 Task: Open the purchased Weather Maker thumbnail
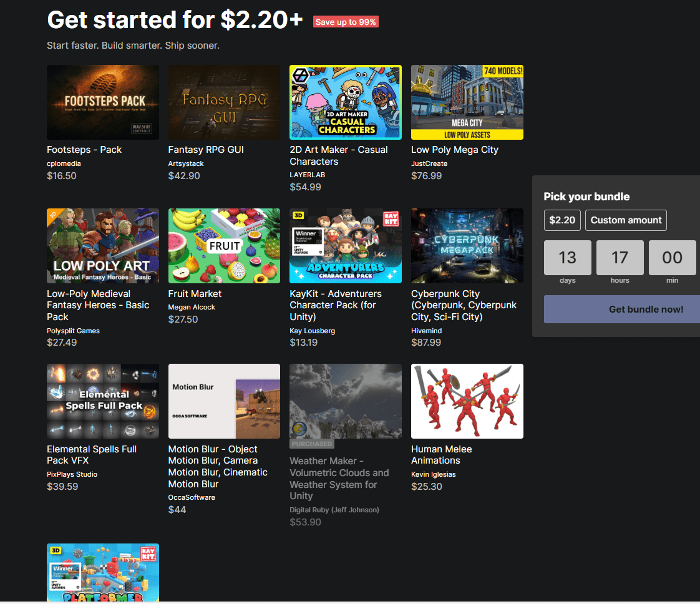click(346, 401)
